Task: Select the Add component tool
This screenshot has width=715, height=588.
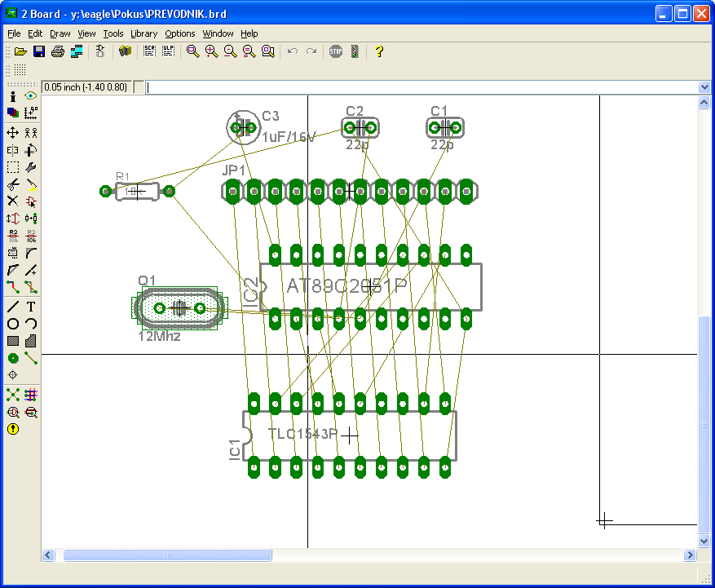Action: coord(30,201)
